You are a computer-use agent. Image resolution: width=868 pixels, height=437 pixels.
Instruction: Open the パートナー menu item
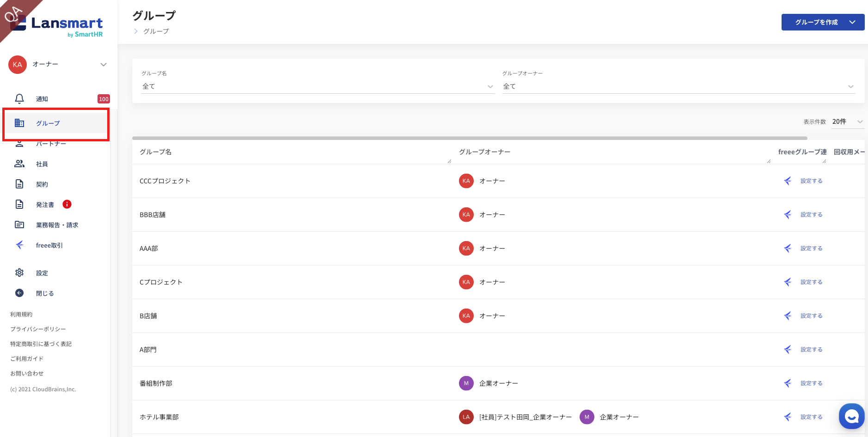coord(51,144)
